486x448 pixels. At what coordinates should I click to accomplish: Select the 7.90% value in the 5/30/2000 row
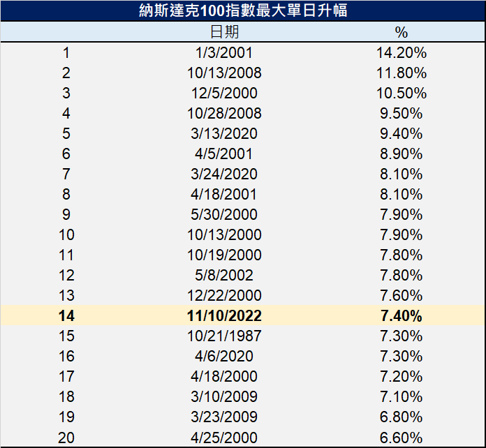402,214
